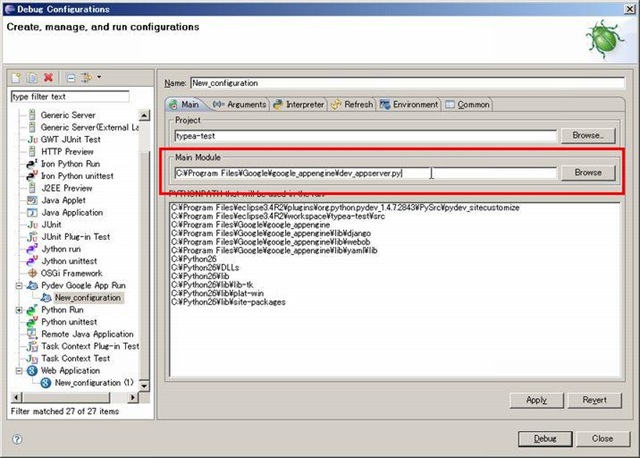Viewport: 640px width, 458px height.
Task: Select the Iron Python Run item
Action: click(x=70, y=163)
